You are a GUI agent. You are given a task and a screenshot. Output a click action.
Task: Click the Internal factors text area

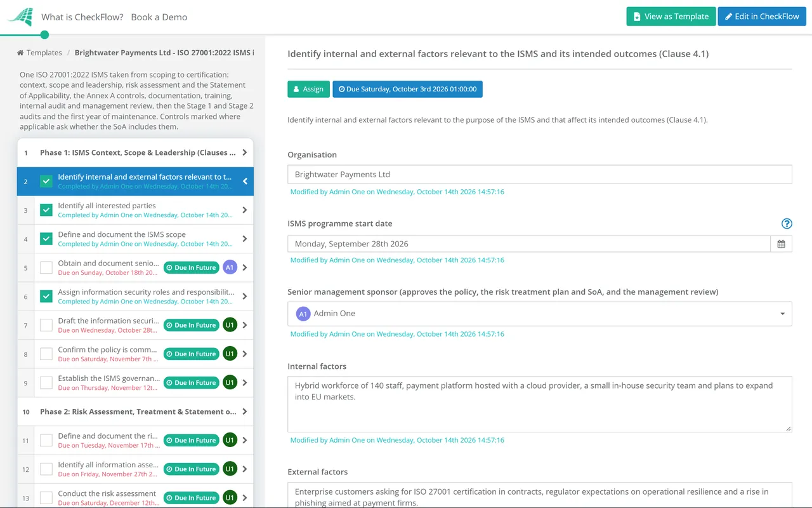pyautogui.click(x=540, y=404)
